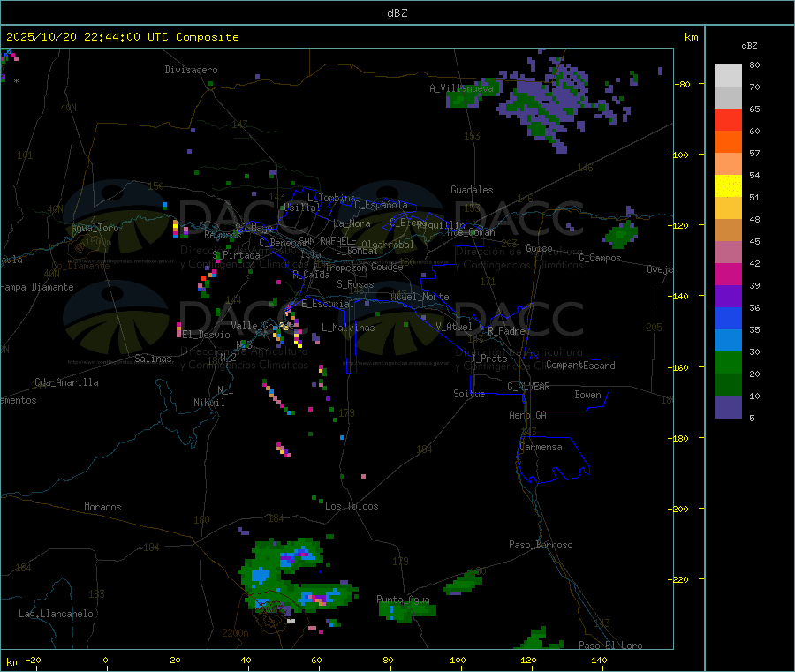Click the G_ALVEAR city label
This screenshot has height=672, width=795.
[x=528, y=387]
